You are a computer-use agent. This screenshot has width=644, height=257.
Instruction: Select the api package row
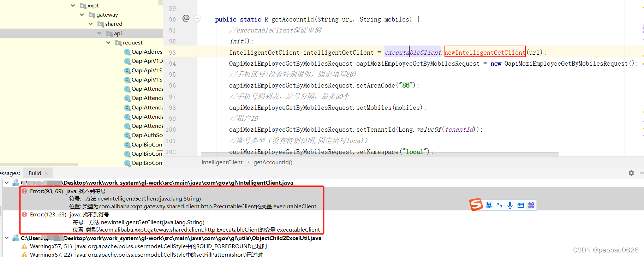coord(81,33)
